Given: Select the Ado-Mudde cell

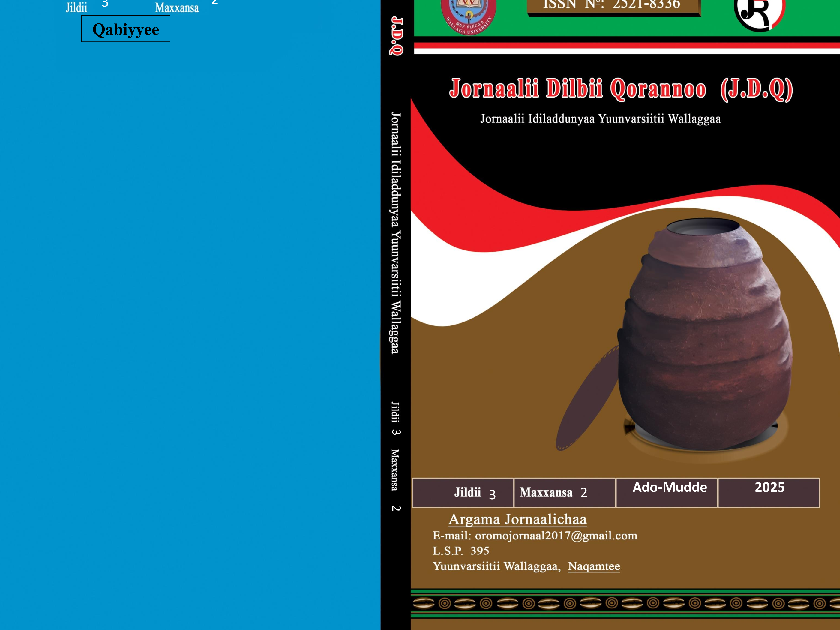Looking at the screenshot, I should click(x=667, y=493).
